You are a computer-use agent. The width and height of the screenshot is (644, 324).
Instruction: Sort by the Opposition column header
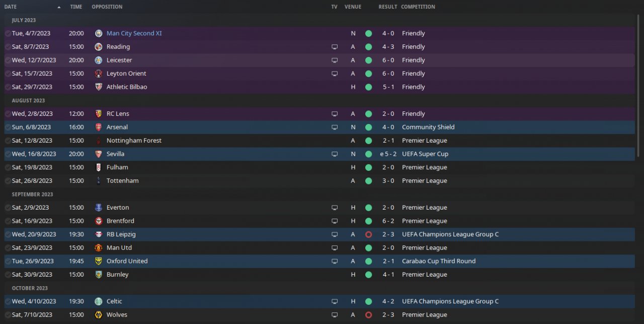(x=107, y=7)
